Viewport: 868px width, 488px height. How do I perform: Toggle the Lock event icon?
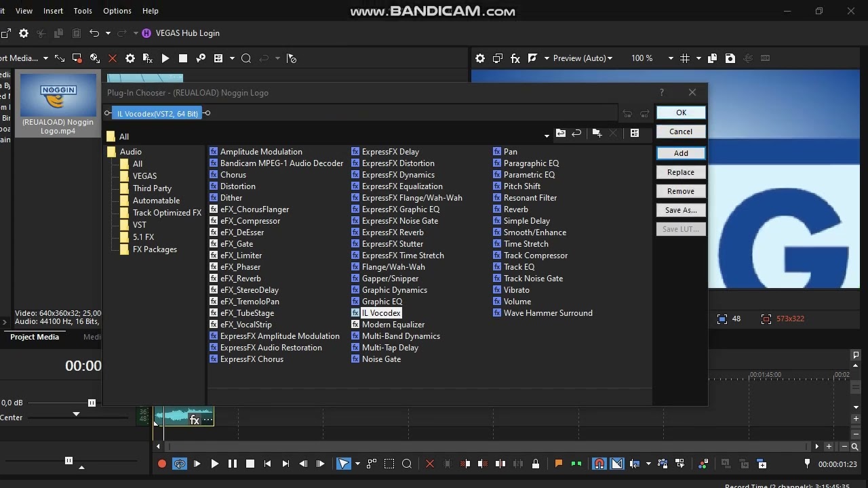tap(536, 464)
